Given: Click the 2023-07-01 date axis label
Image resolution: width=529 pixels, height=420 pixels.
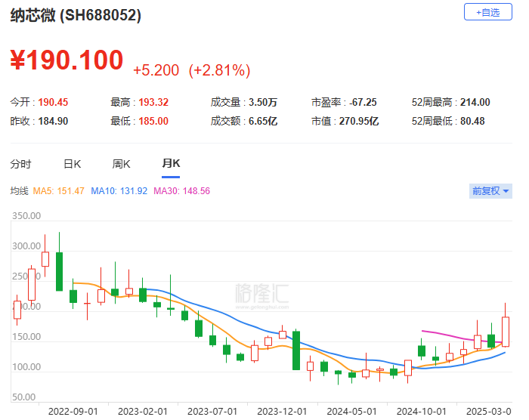Looking at the screenshot, I should click(x=212, y=412).
